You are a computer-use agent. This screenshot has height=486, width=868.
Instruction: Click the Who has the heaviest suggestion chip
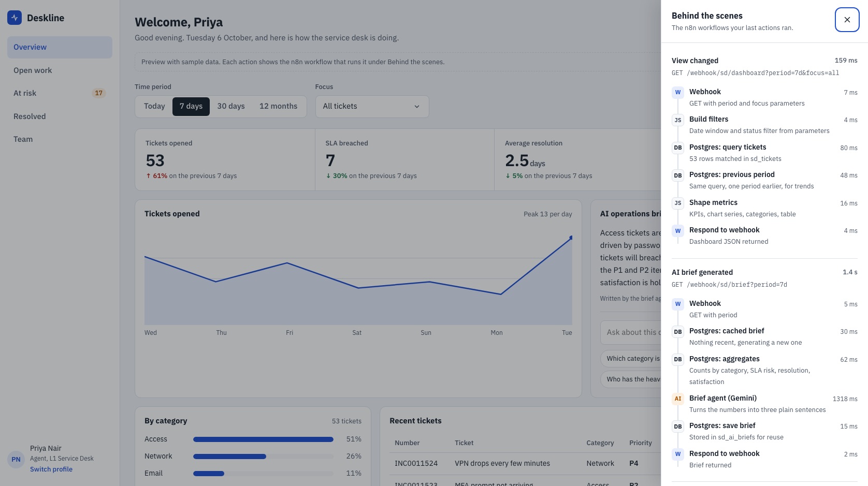coord(631,379)
